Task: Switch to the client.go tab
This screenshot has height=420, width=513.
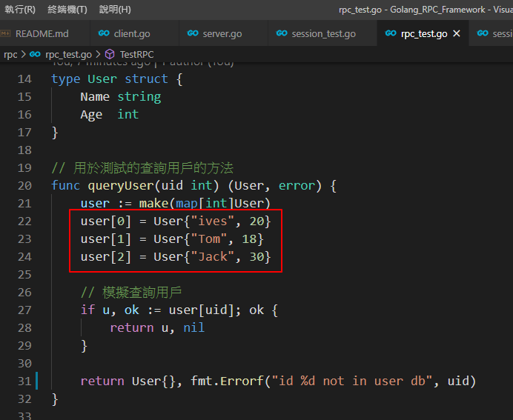Action: click(132, 33)
